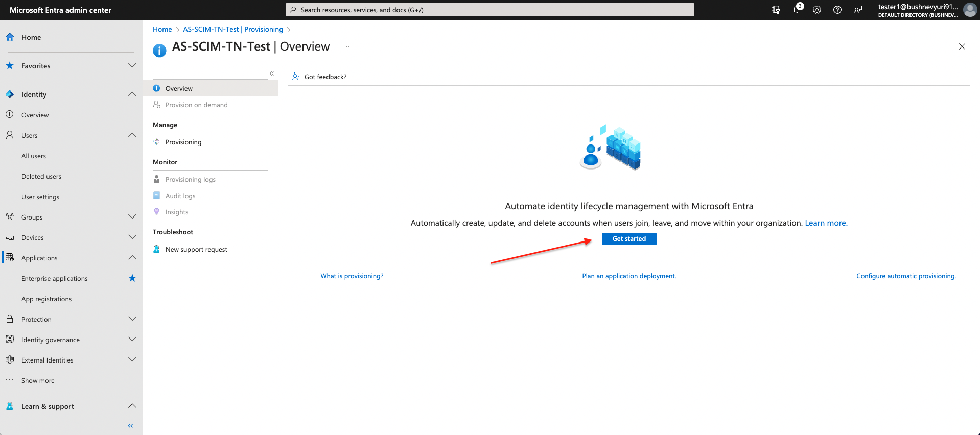Collapse the Learn & support chevron
The width and height of the screenshot is (980, 435).
(x=132, y=406)
